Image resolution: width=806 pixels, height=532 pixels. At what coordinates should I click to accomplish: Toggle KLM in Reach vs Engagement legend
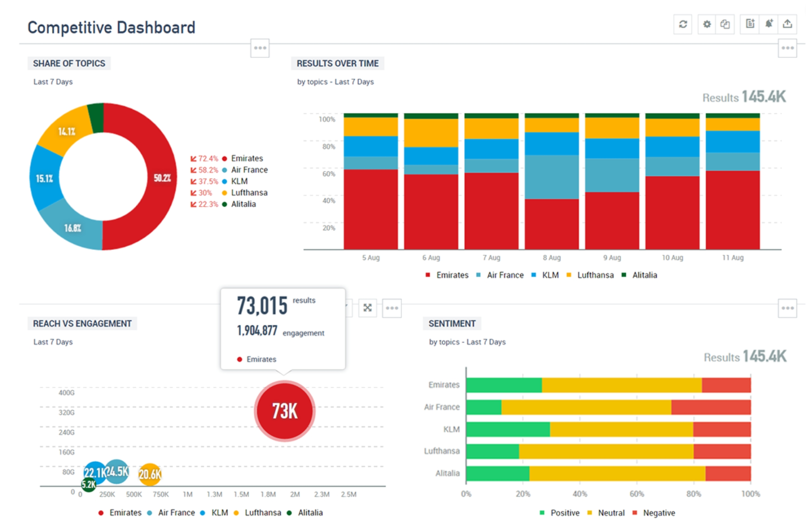(214, 513)
